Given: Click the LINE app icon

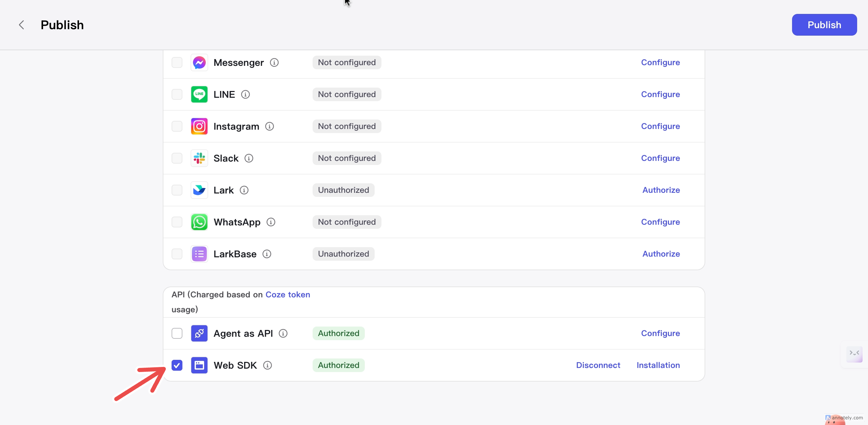Looking at the screenshot, I should click(199, 94).
